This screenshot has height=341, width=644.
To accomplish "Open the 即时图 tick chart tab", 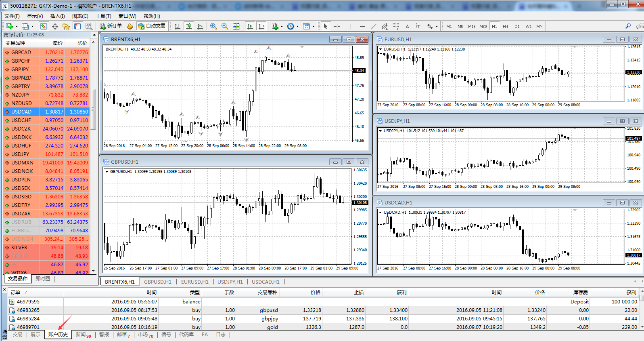I will click(43, 278).
